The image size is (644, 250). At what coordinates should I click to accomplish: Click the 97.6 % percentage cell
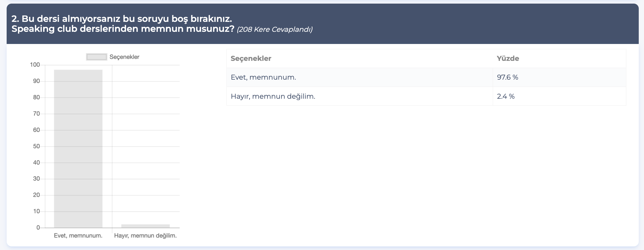[x=507, y=77]
